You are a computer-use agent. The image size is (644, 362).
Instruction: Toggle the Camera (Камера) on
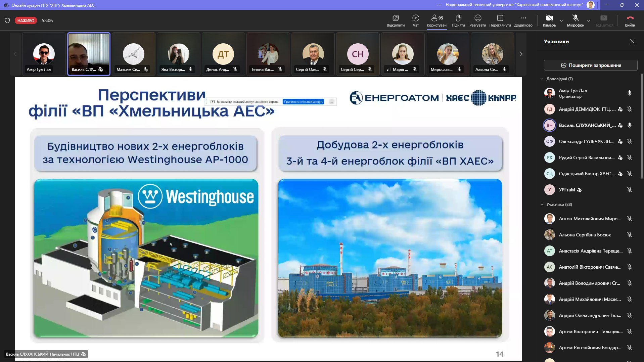point(549,20)
